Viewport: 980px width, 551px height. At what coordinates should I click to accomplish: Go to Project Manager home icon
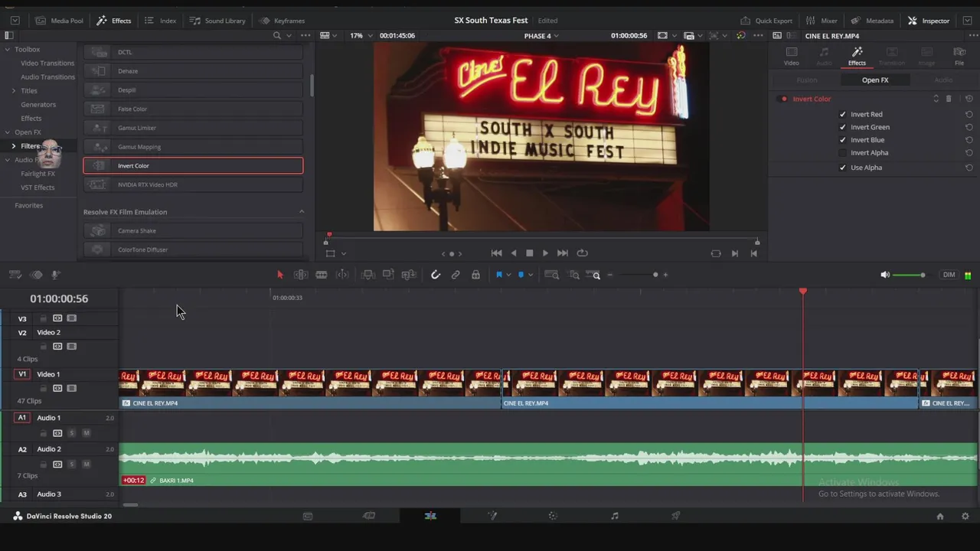(940, 517)
